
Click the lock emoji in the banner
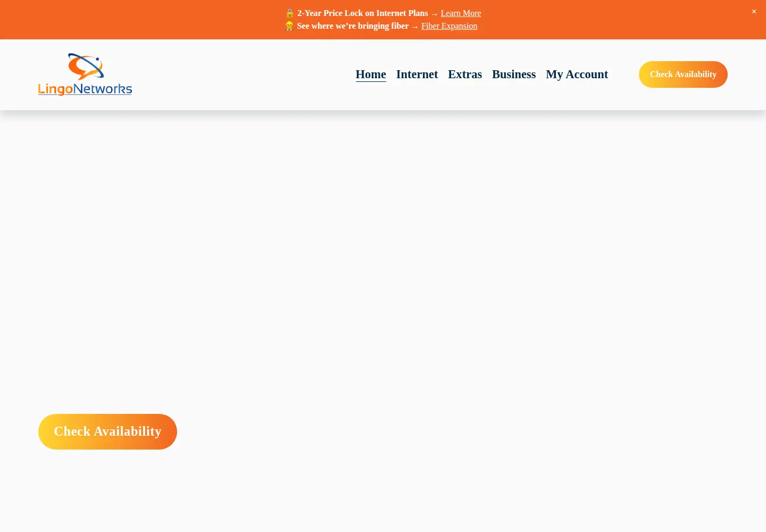[289, 13]
